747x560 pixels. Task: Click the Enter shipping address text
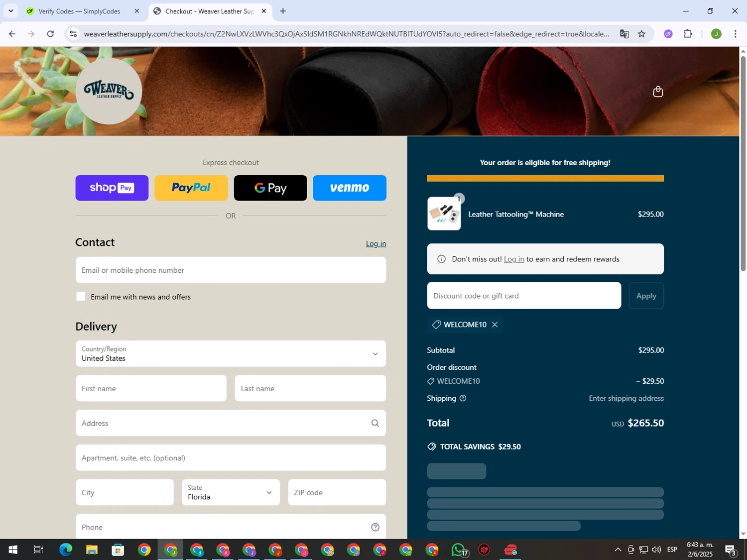(626, 398)
